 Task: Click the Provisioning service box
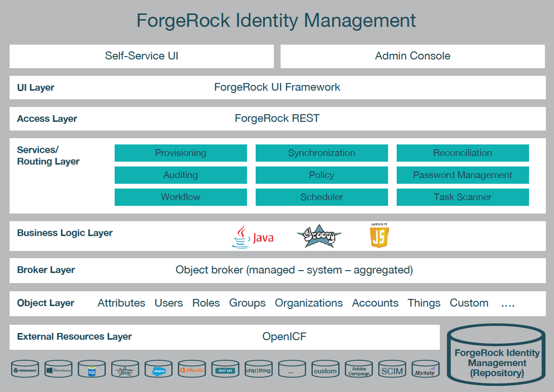coord(180,153)
